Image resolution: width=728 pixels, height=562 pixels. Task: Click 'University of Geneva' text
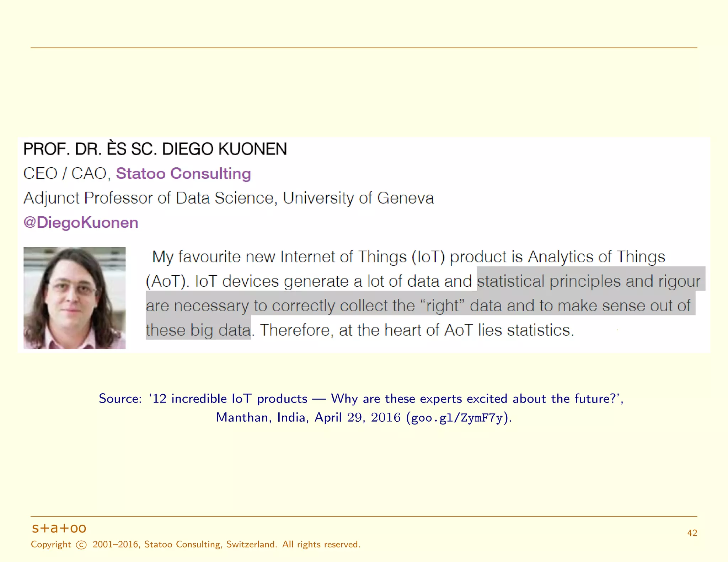point(358,198)
